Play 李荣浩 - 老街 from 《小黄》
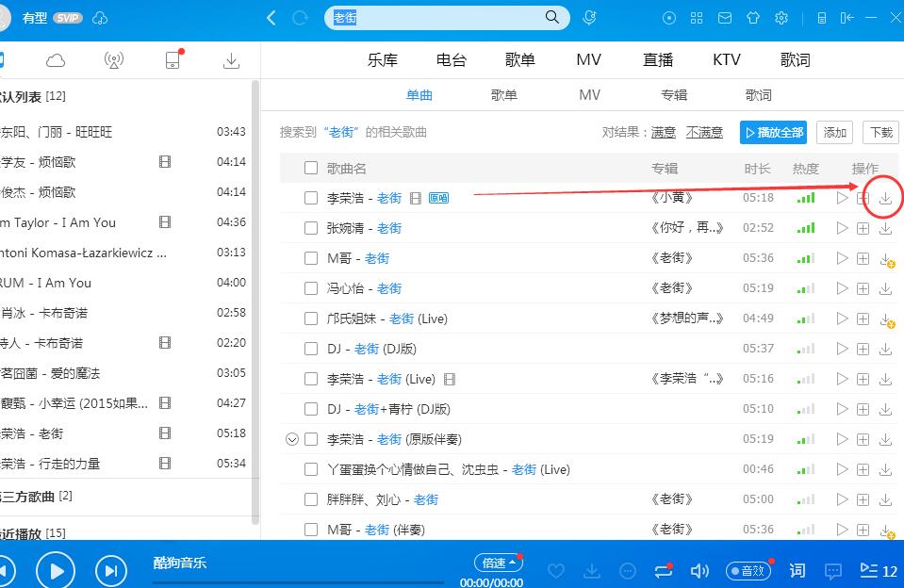Image resolution: width=904 pixels, height=588 pixels. (843, 198)
